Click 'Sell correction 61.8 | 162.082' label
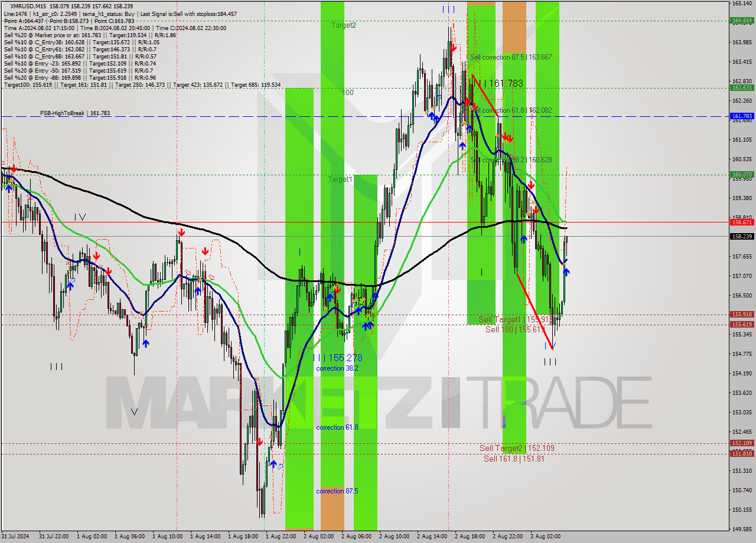The height and width of the screenshot is (543, 756). coord(511,110)
